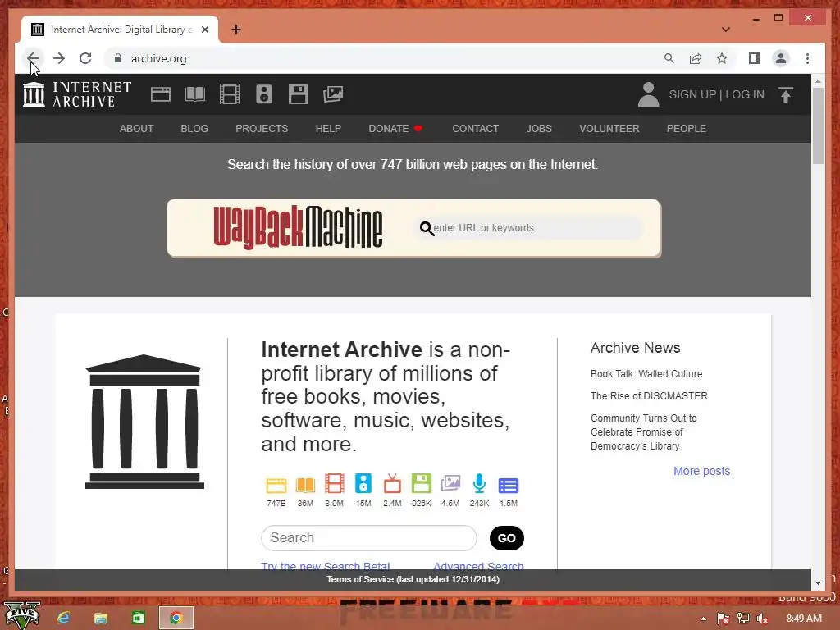Open Chrome three-dot menu
840x630 pixels.
[807, 58]
